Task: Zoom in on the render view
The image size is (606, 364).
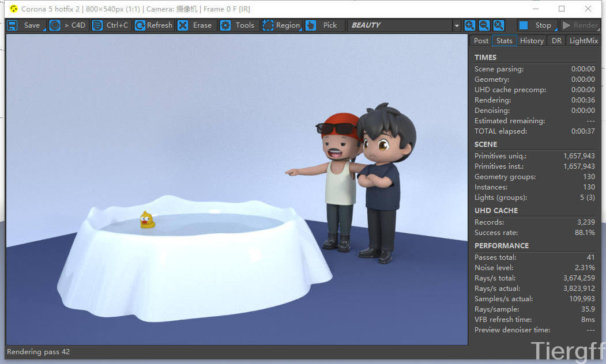Action: pos(470,25)
